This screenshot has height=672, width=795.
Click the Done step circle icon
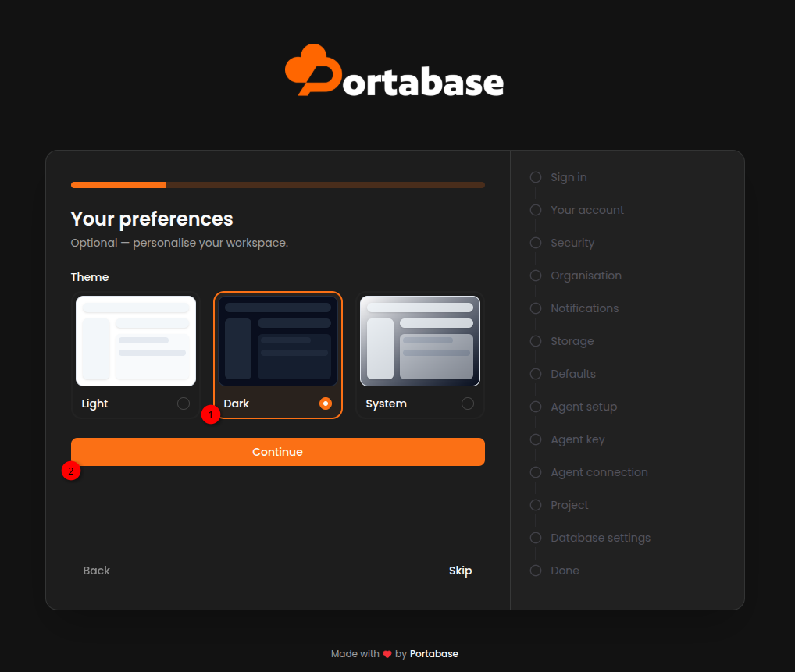pyautogui.click(x=536, y=571)
